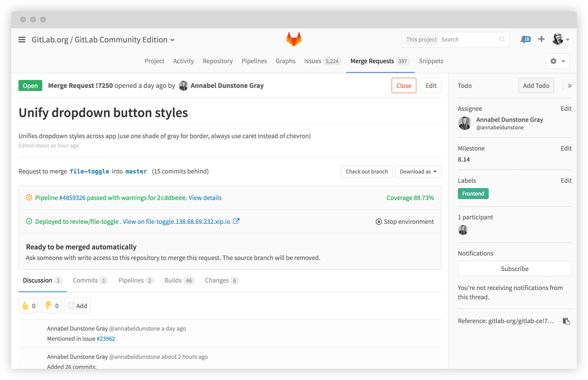Click the participant avatar

[463, 230]
